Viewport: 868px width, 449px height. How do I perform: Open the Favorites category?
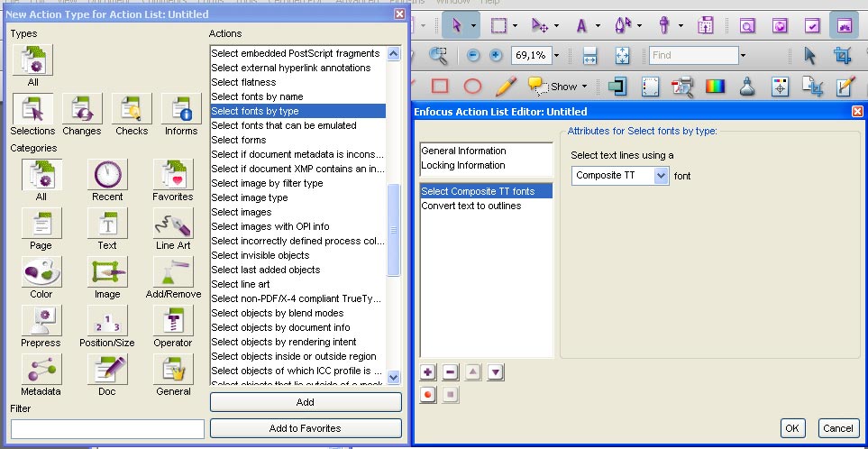pyautogui.click(x=173, y=175)
